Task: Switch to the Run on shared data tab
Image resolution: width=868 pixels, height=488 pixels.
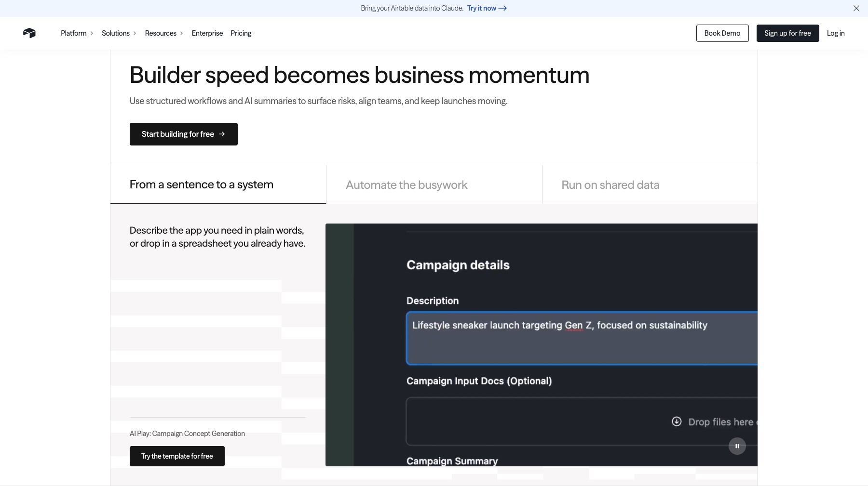Action: 650,185
